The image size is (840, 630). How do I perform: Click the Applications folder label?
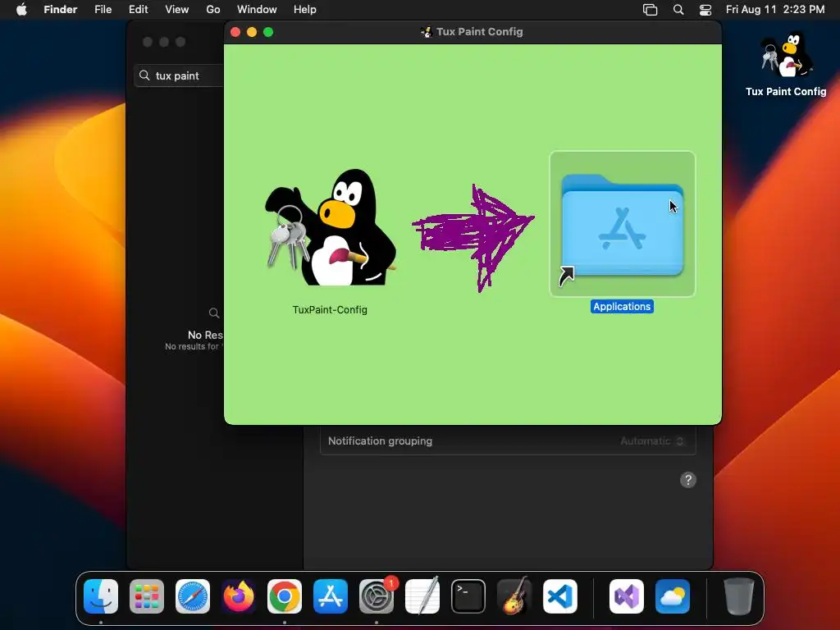pyautogui.click(x=622, y=307)
